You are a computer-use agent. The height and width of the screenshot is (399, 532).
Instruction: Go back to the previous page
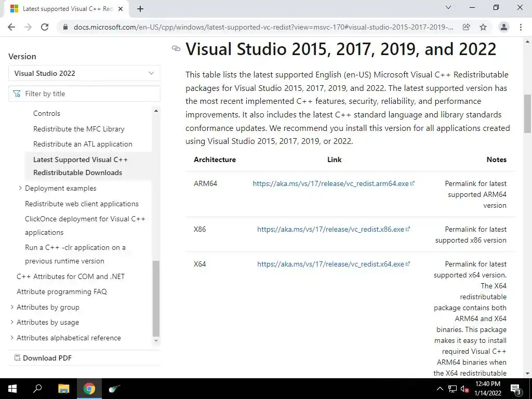pyautogui.click(x=11, y=27)
